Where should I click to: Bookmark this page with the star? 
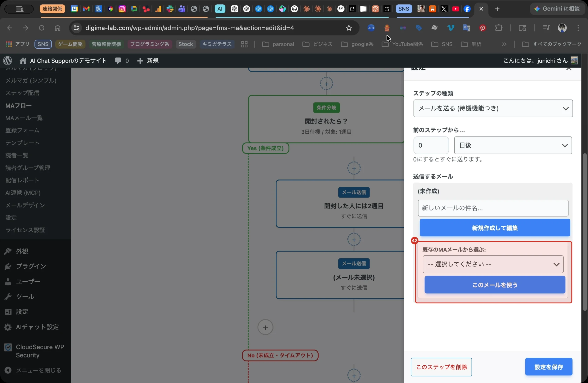pyautogui.click(x=349, y=28)
